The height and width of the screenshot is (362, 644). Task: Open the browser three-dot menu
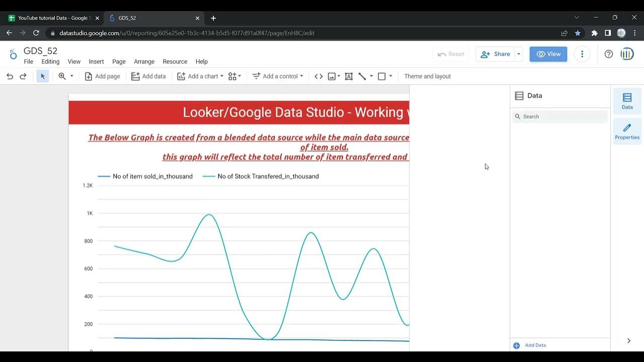(x=635, y=33)
